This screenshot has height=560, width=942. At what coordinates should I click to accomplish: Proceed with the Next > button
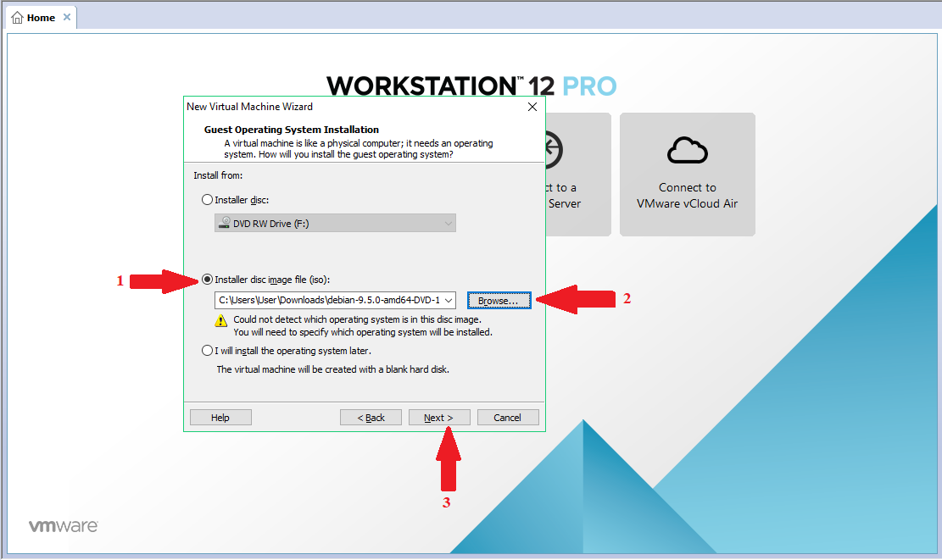pos(439,418)
